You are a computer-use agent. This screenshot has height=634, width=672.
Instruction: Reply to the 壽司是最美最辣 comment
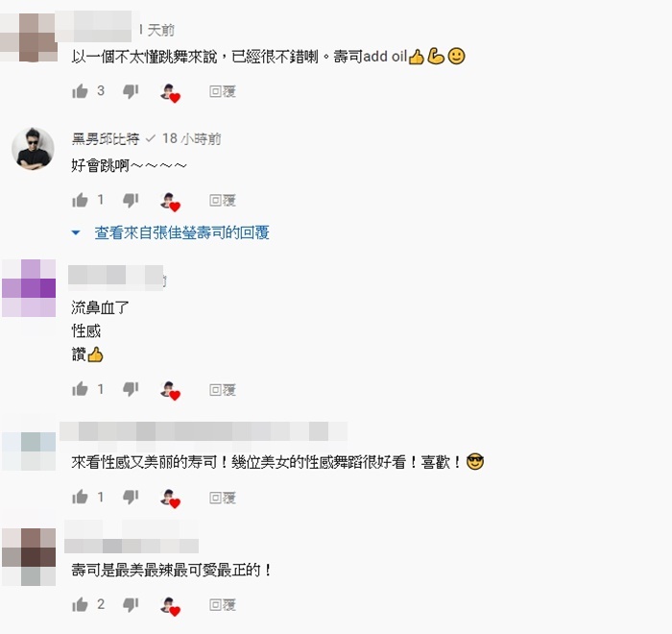(223, 605)
